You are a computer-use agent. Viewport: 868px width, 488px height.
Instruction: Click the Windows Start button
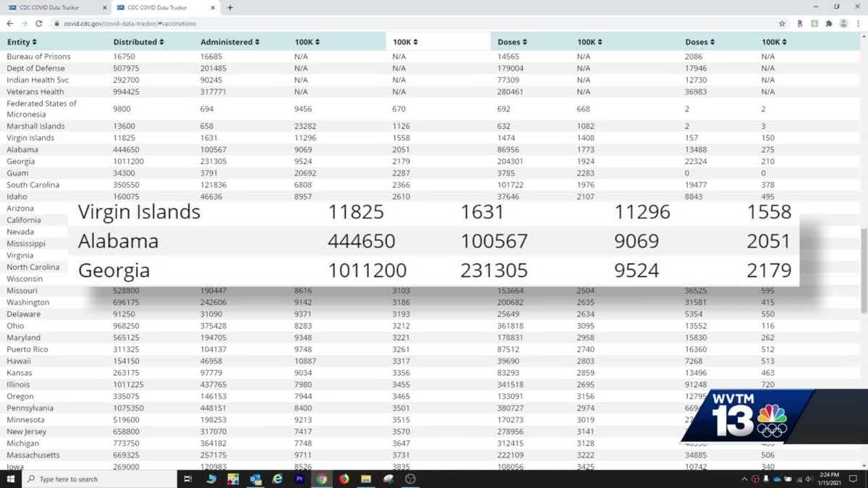point(10,479)
